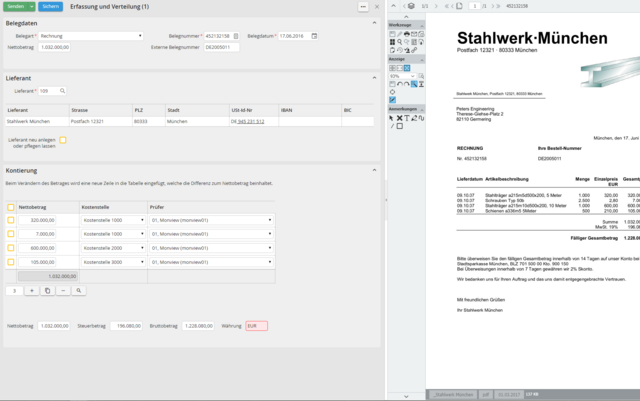The height and width of the screenshot is (401, 640).
Task: Click the X delete annotation tool
Action: [x=400, y=118]
